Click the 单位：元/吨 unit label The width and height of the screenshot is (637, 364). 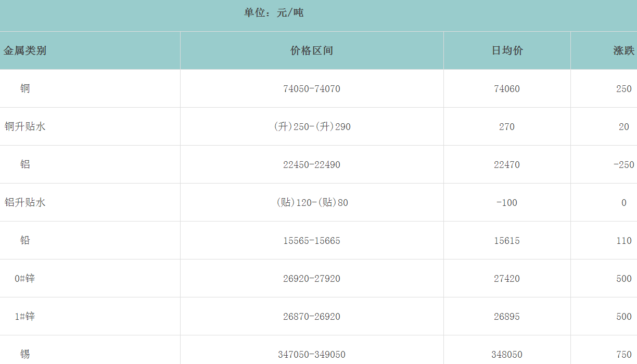pos(274,12)
